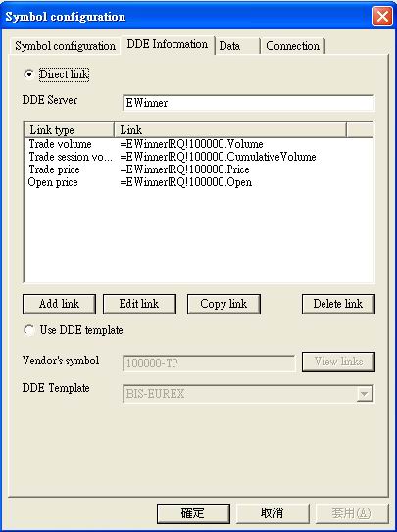
Task: Select the Trade price link row
Action: point(199,169)
